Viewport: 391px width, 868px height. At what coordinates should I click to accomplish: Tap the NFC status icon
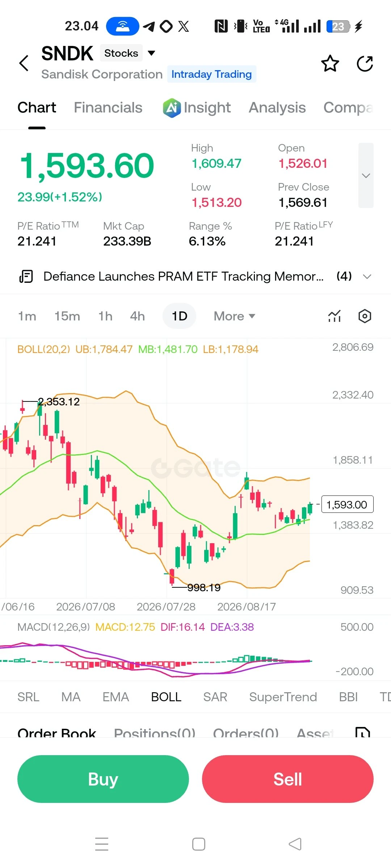221,26
